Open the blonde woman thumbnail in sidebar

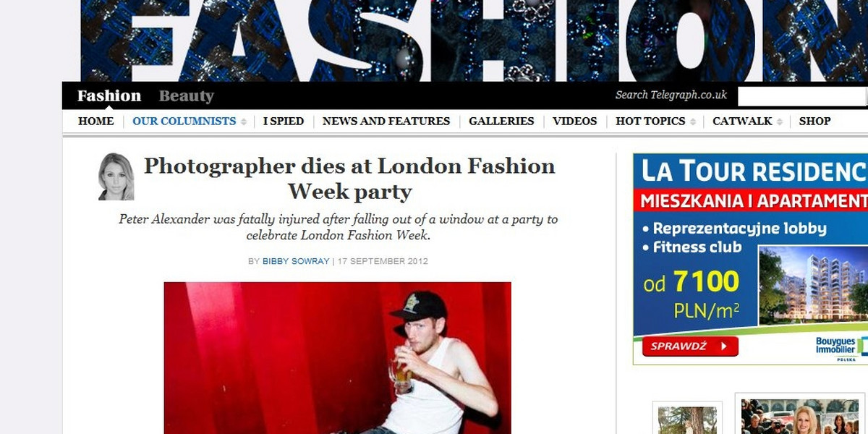pos(801,415)
